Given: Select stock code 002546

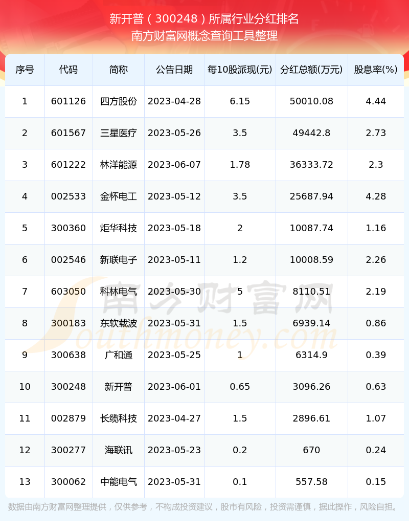Looking at the screenshot, I should point(69,259).
